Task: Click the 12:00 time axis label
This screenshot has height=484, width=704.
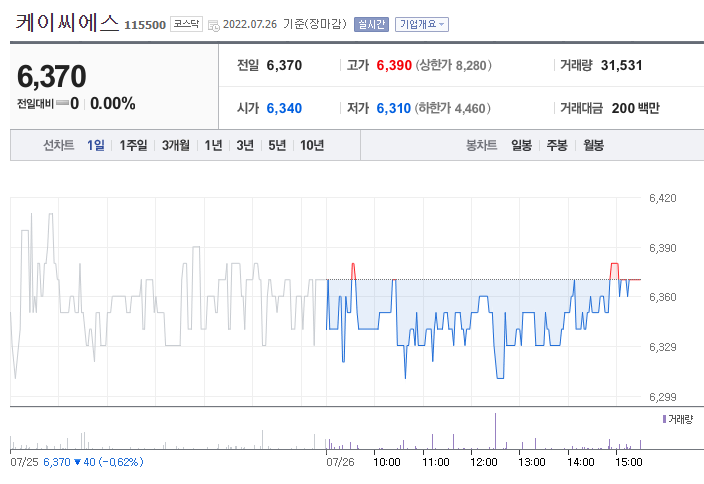Action: click(484, 462)
